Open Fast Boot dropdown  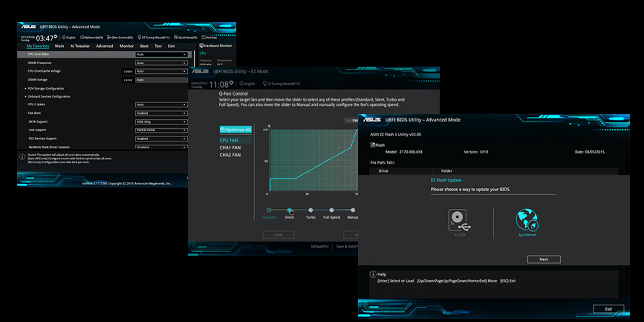161,113
